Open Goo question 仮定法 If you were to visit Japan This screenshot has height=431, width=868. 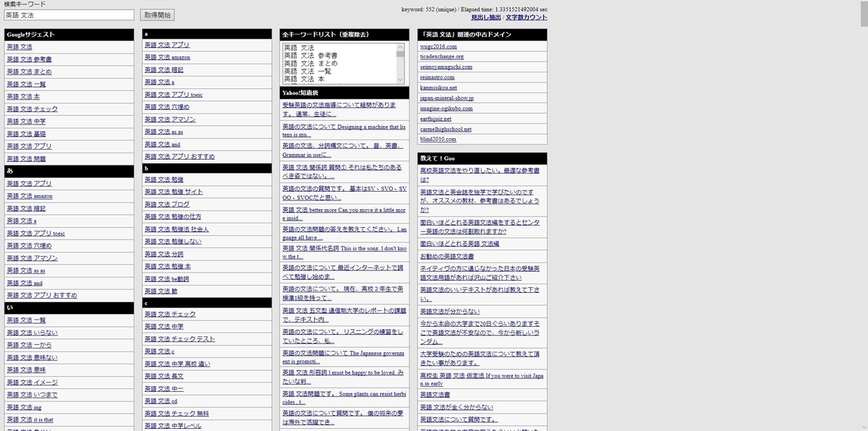tap(482, 380)
